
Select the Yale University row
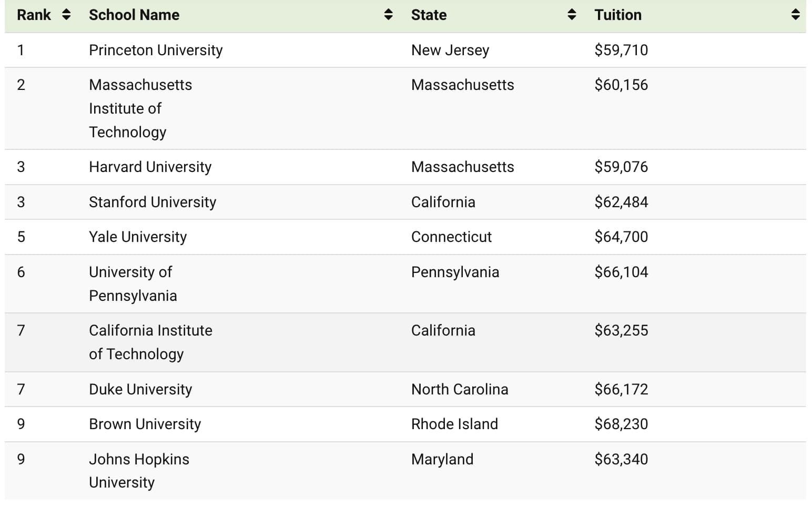click(x=138, y=237)
